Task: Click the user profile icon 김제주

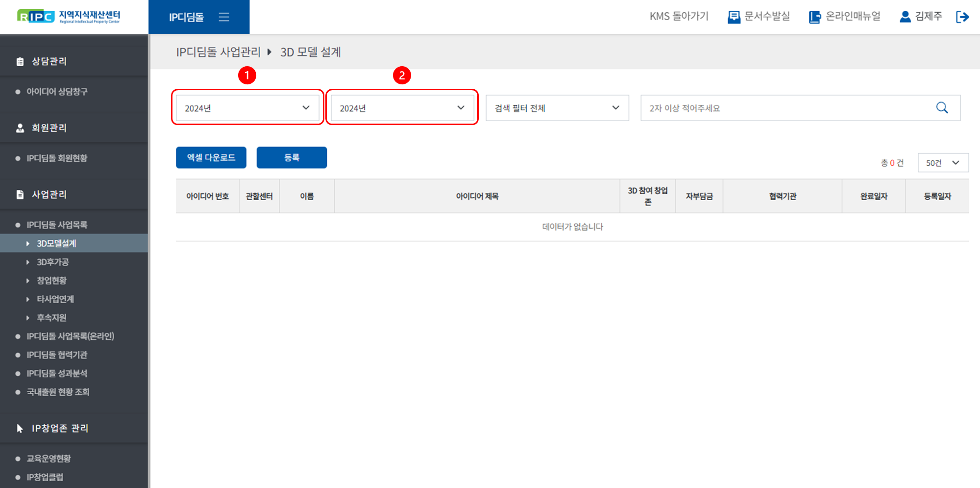Action: 905,17
